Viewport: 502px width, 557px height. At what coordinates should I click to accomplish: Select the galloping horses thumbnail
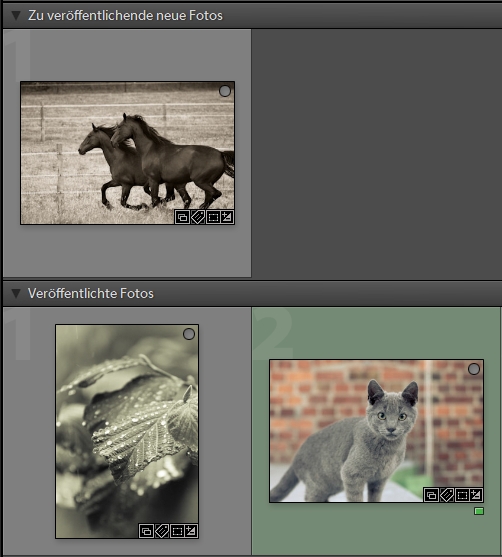tap(128, 153)
